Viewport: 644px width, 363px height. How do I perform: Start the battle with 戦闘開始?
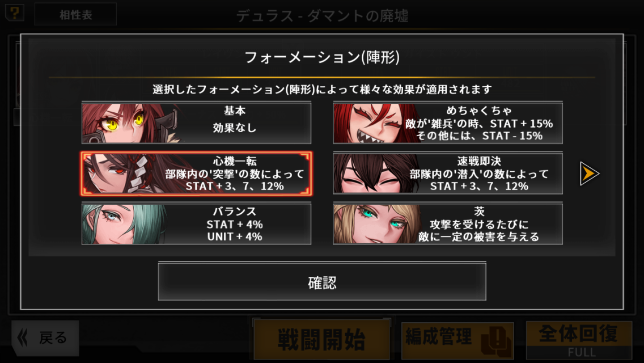click(321, 339)
